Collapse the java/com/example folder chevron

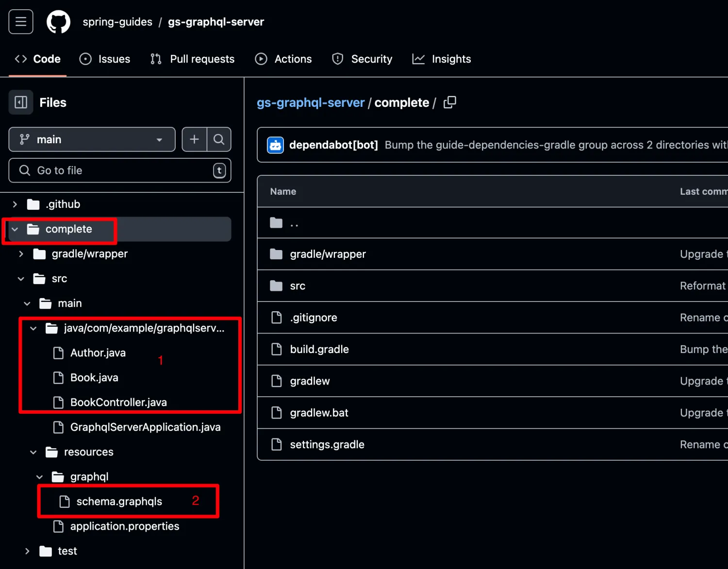pos(33,328)
